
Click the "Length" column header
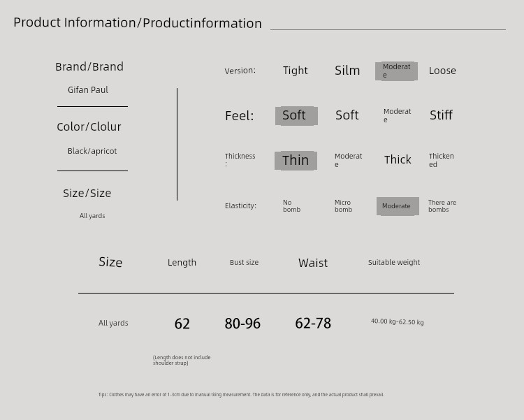coord(182,263)
